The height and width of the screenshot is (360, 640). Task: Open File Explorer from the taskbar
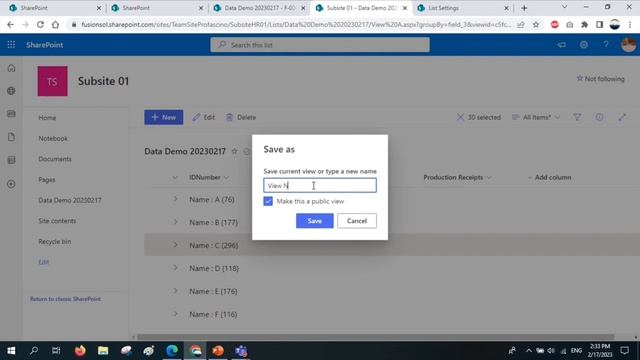(103, 351)
